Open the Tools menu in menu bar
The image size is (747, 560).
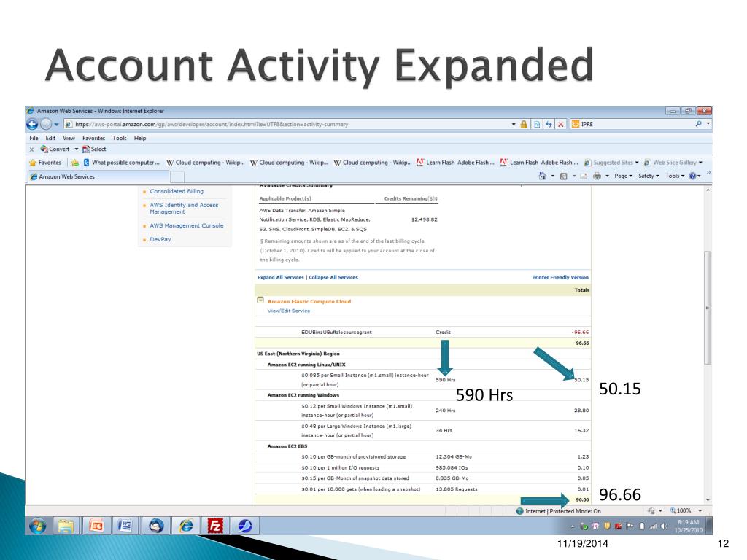120,138
